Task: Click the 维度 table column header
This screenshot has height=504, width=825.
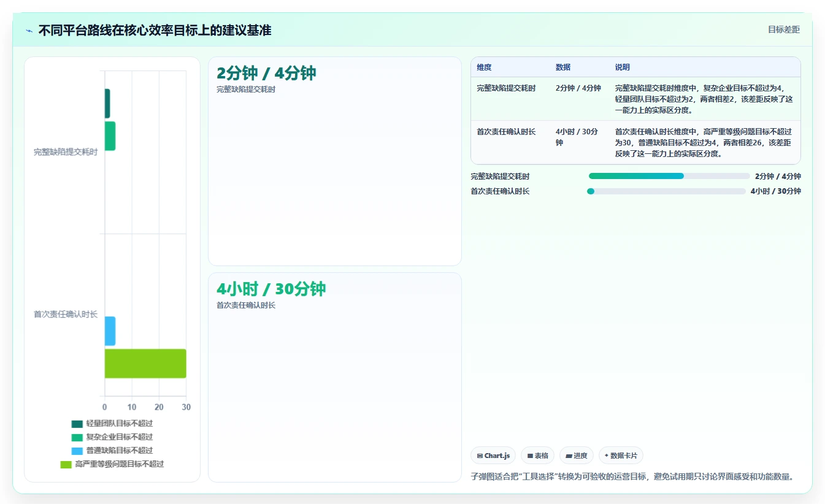Action: pos(484,67)
